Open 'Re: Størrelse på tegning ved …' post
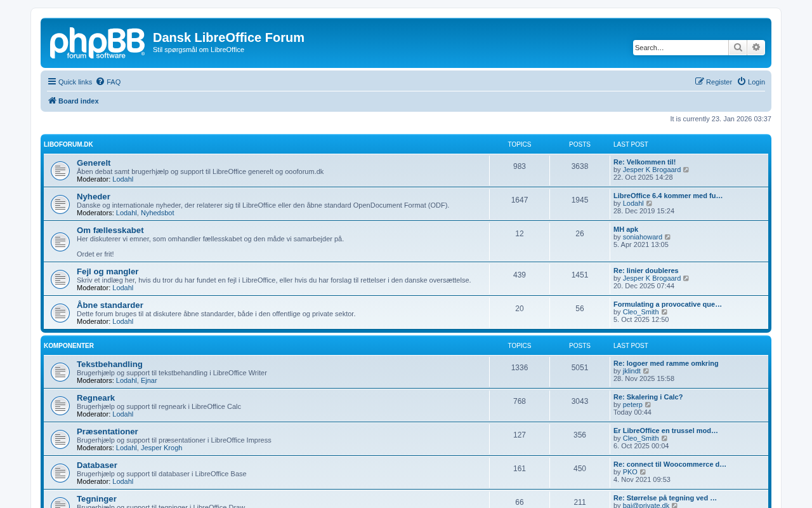The image size is (812, 508). click(x=665, y=498)
